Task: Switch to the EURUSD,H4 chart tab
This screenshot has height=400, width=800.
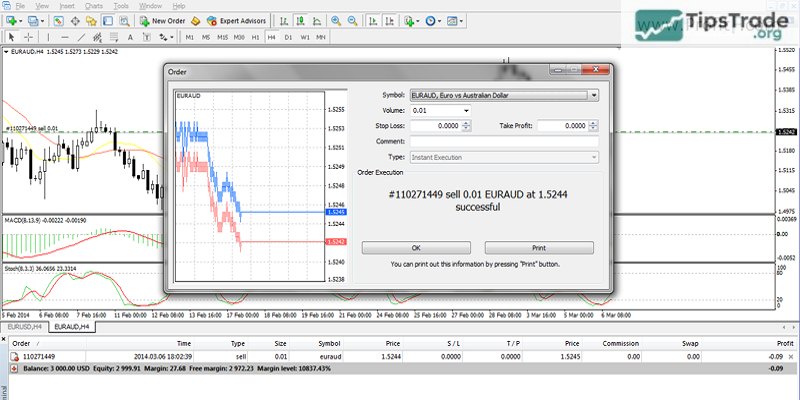Action: coord(24,326)
